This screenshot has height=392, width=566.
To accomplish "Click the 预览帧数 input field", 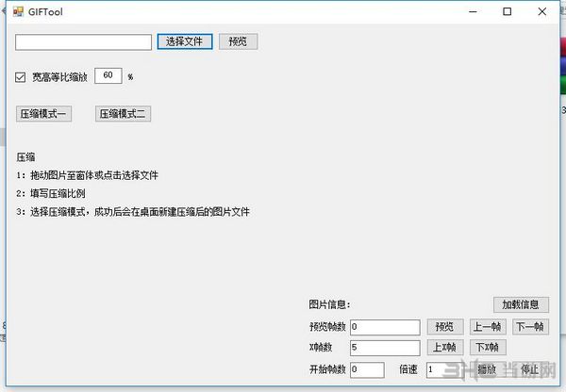I will pyautogui.click(x=385, y=327).
